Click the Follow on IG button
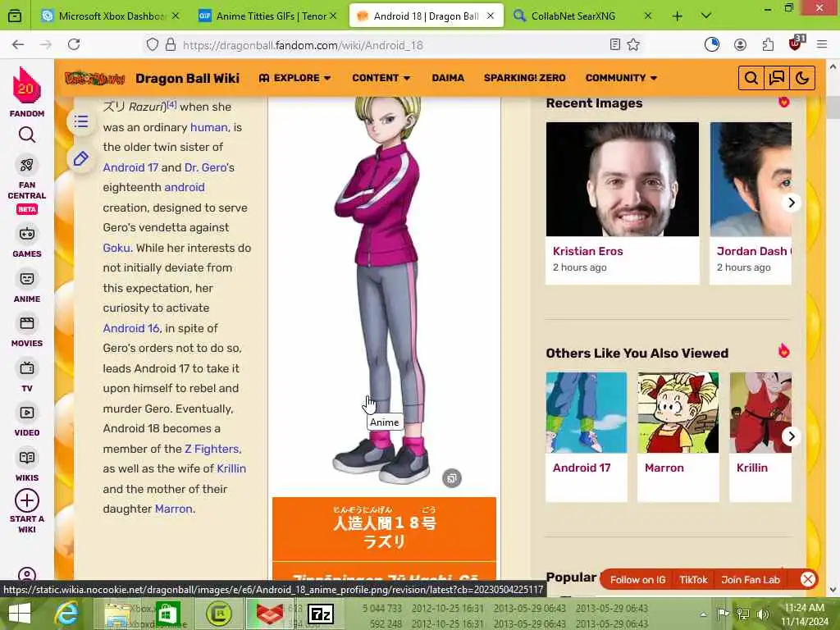Viewport: 840px width, 630px height. tap(637, 579)
